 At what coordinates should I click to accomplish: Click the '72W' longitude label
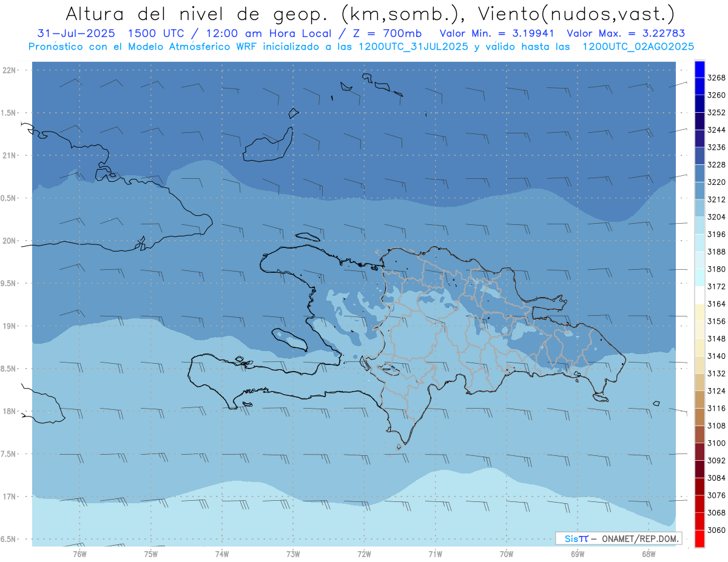click(x=364, y=554)
